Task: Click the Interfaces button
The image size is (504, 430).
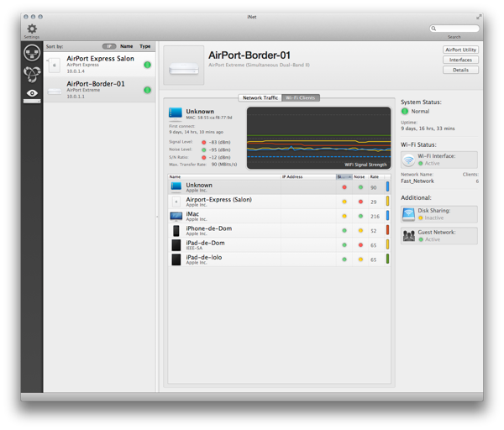Action: click(460, 60)
